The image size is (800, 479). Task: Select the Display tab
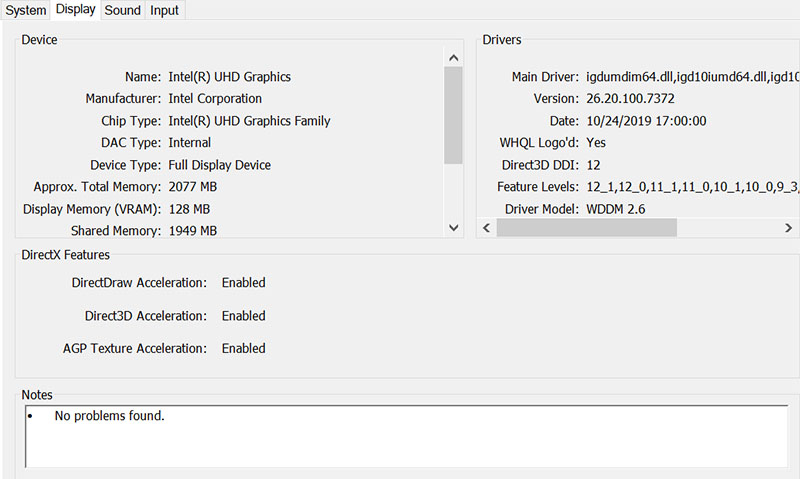76,10
